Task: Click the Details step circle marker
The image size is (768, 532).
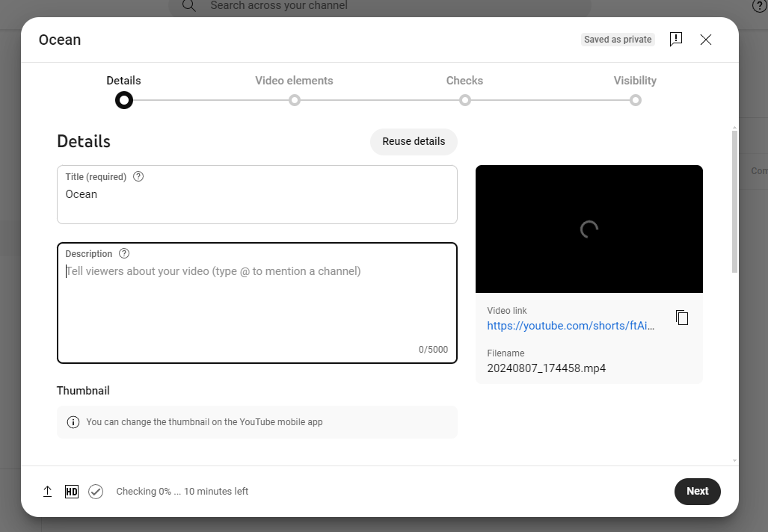Action: click(x=124, y=100)
